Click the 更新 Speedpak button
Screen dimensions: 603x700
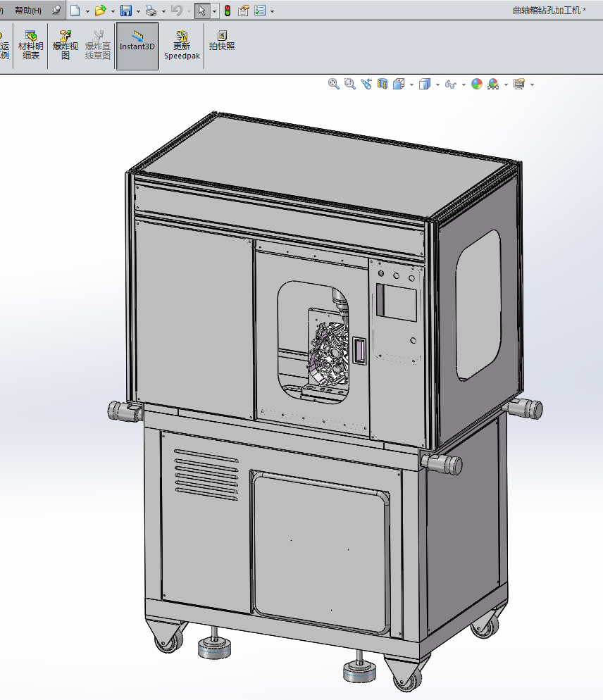coord(182,45)
